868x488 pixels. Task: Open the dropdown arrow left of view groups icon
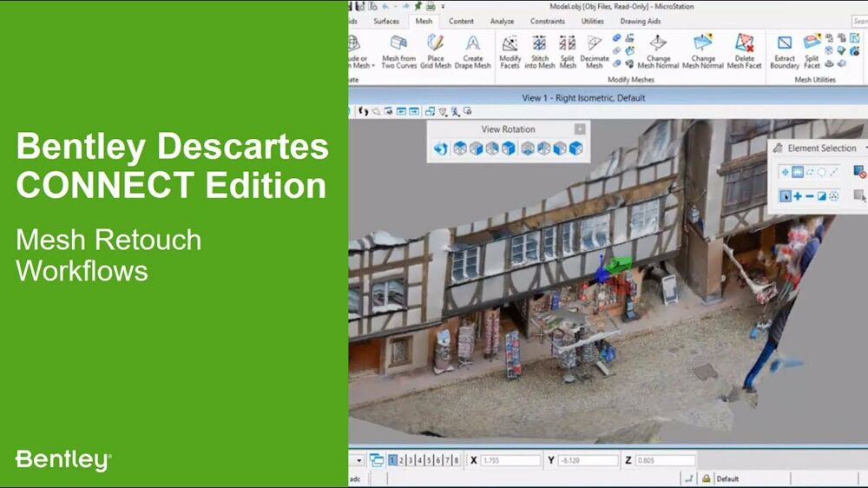click(x=358, y=460)
